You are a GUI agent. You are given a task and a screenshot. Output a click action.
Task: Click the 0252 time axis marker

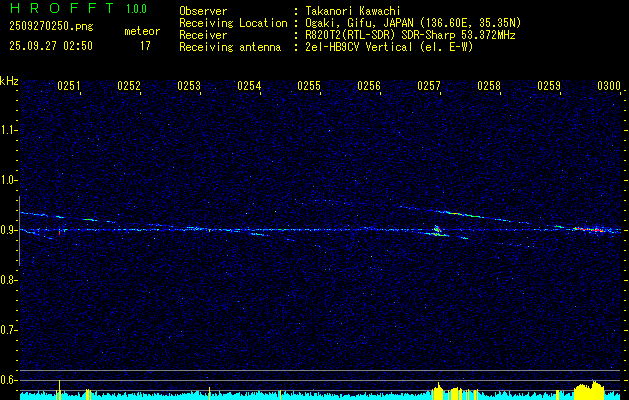pos(129,86)
